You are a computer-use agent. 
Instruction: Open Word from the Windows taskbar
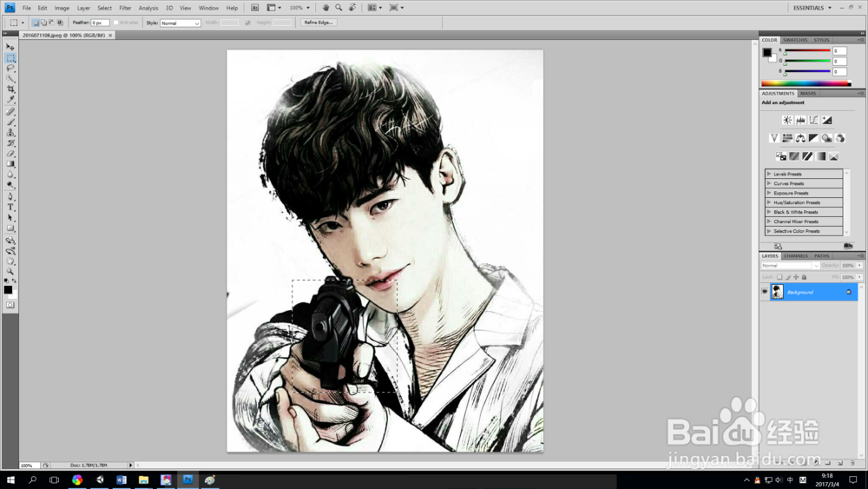point(122,479)
